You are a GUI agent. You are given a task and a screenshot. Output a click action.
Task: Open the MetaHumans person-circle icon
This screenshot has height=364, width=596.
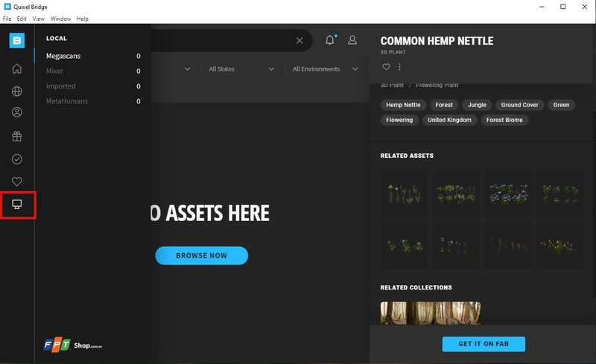(x=16, y=112)
